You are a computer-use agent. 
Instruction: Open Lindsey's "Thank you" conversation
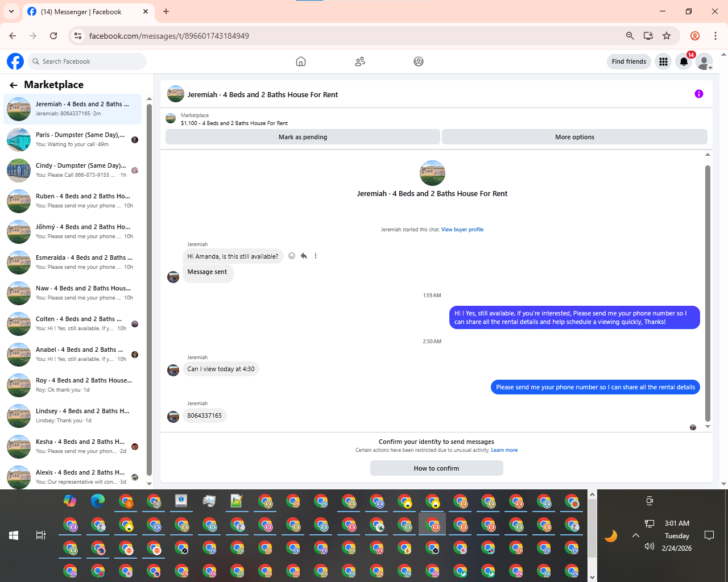click(73, 415)
